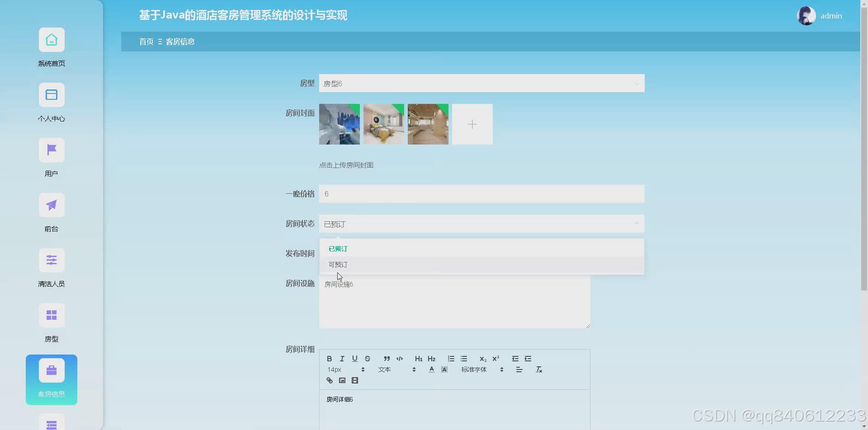Screen dimensions: 868x430
Task: Toggle italic formatting in the editor
Action: (x=342, y=358)
